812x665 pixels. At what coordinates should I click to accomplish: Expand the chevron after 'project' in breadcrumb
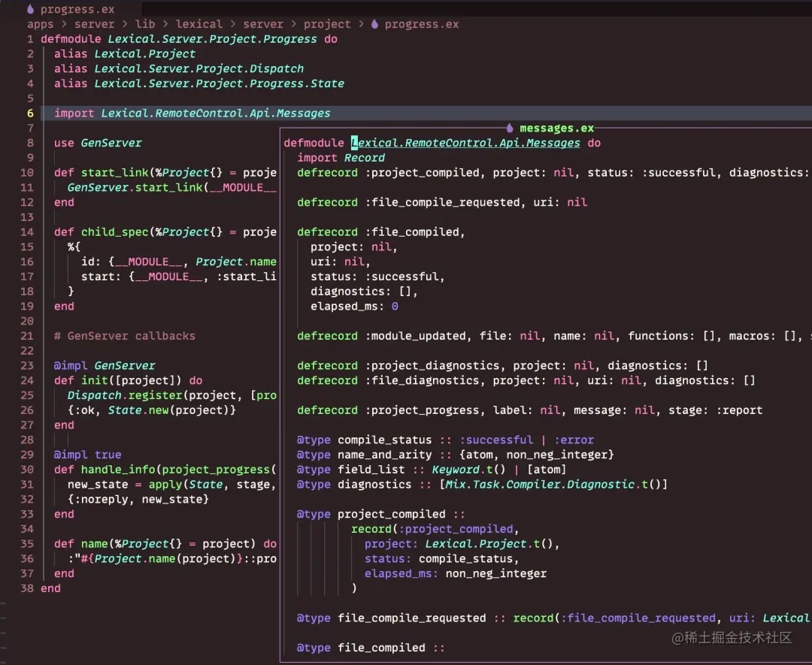click(361, 24)
